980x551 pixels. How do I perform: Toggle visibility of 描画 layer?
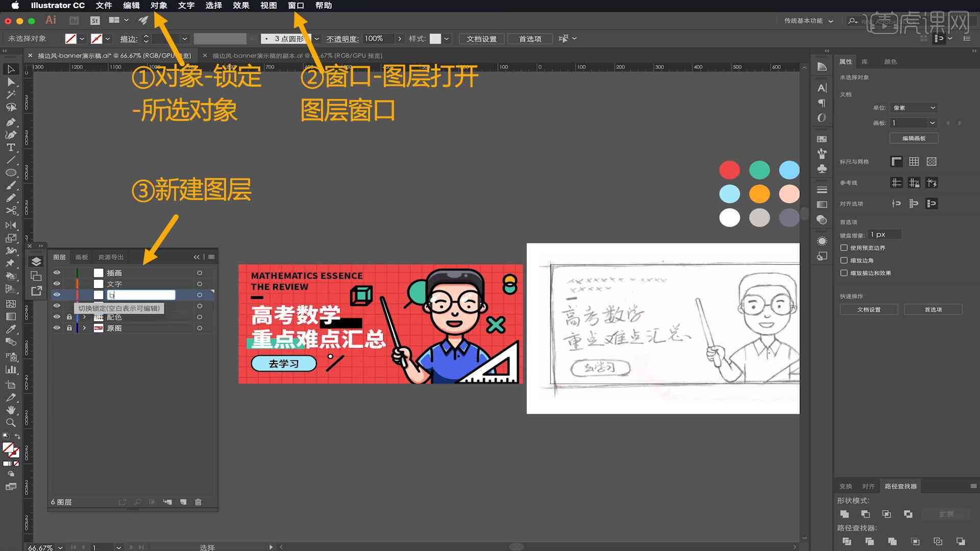(x=57, y=273)
